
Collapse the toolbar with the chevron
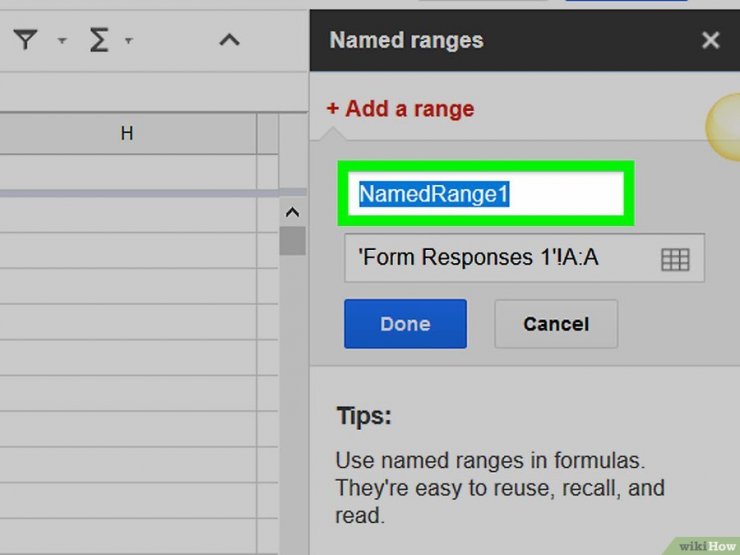(x=229, y=40)
